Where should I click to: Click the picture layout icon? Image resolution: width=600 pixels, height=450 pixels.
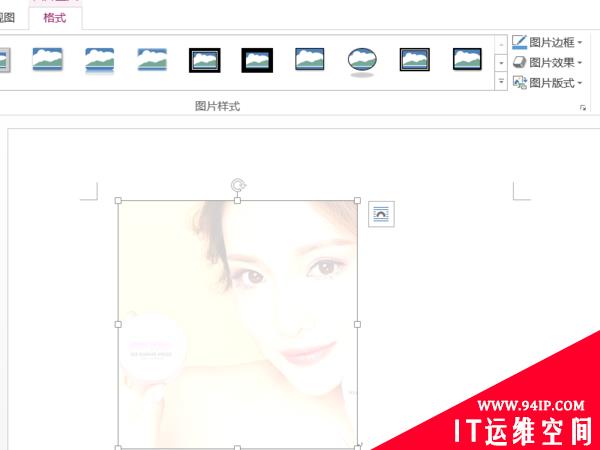pyautogui.click(x=520, y=83)
